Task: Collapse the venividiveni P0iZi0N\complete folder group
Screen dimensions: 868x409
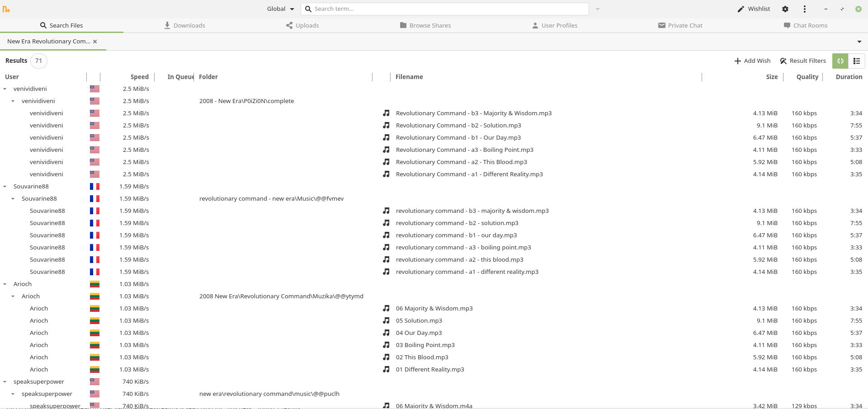Action: (x=13, y=101)
